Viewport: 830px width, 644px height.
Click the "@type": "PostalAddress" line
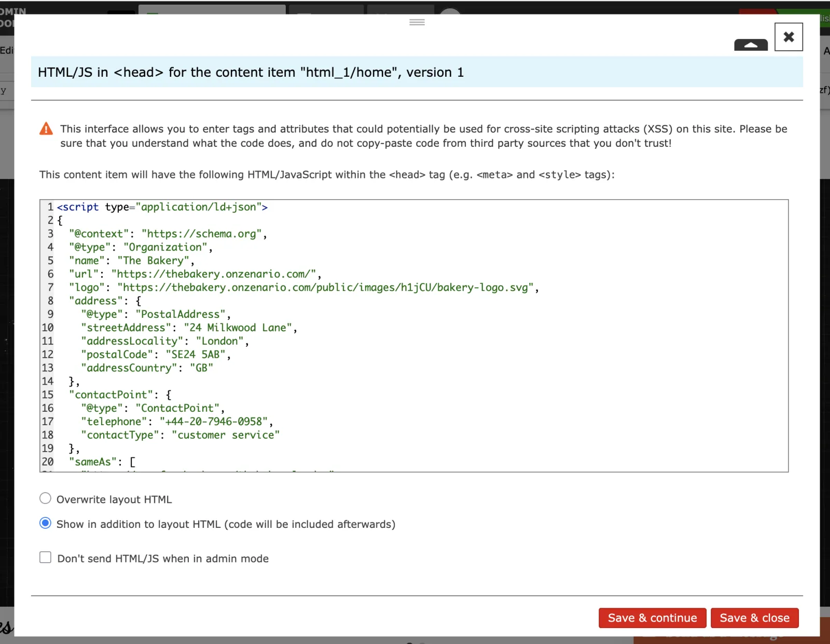click(x=156, y=315)
